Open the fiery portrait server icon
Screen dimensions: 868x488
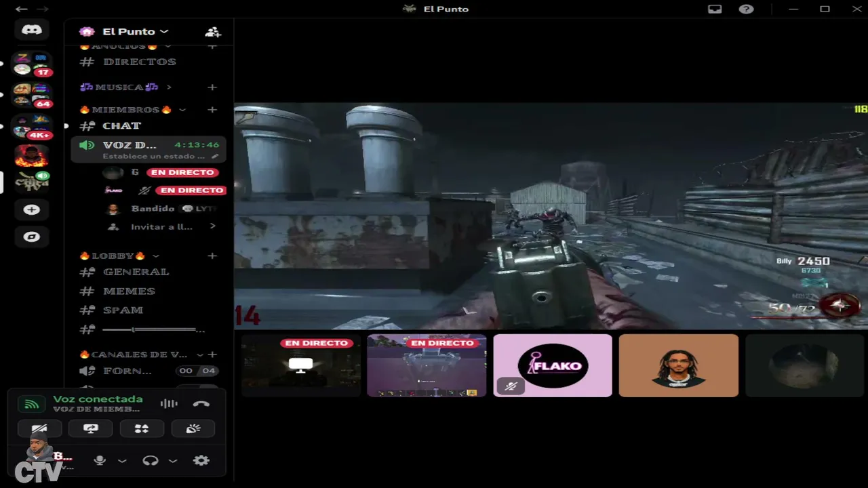pos(31,156)
